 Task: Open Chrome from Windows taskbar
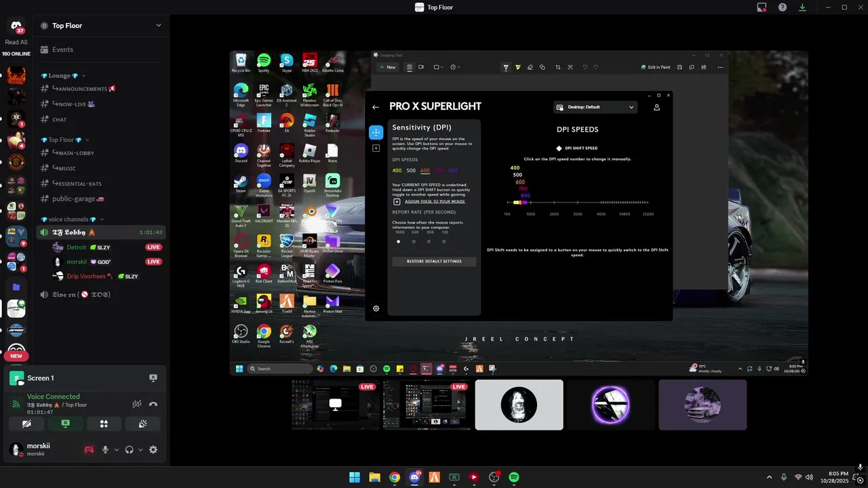[x=395, y=477]
